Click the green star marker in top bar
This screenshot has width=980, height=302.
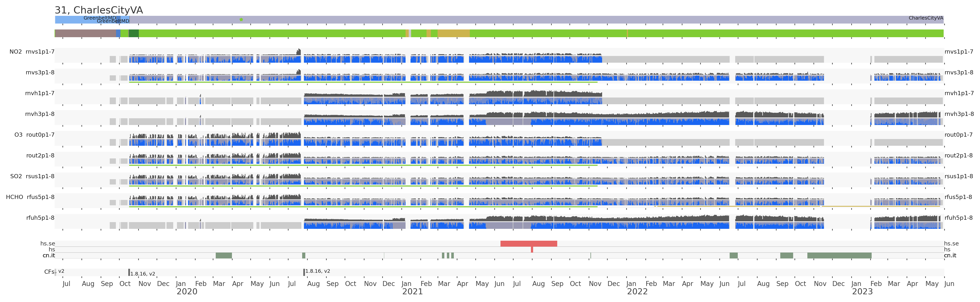[241, 19]
